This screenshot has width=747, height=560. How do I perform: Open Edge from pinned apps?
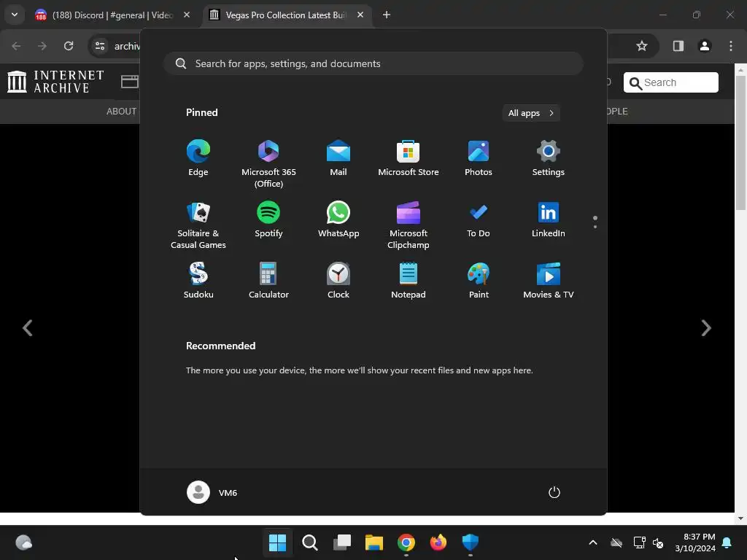198,158
